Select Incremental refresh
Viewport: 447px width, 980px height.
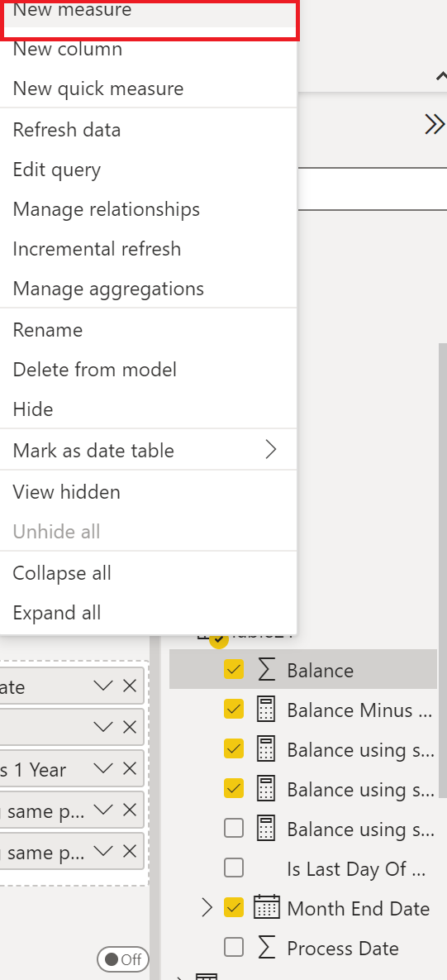click(149, 249)
